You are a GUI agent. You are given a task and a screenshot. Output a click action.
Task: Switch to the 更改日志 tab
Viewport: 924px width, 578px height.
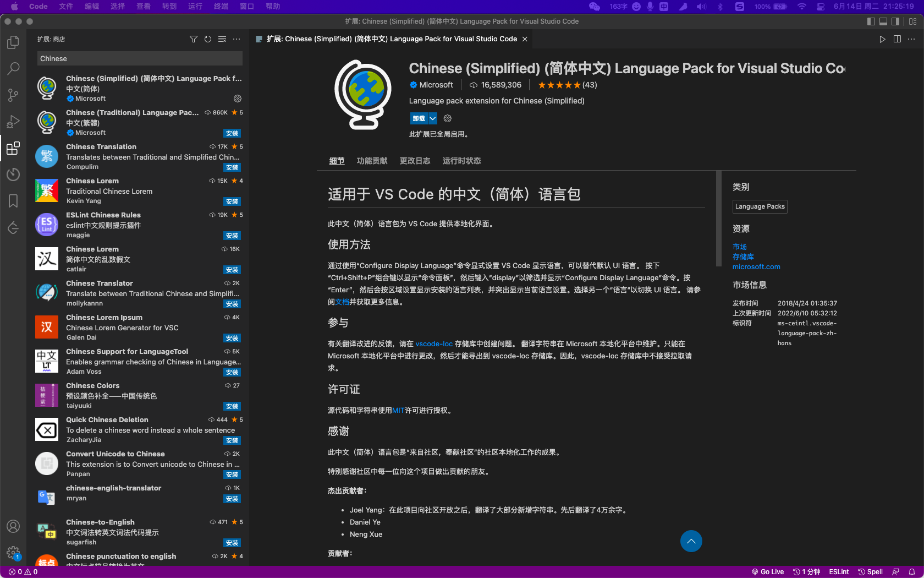pyautogui.click(x=415, y=161)
